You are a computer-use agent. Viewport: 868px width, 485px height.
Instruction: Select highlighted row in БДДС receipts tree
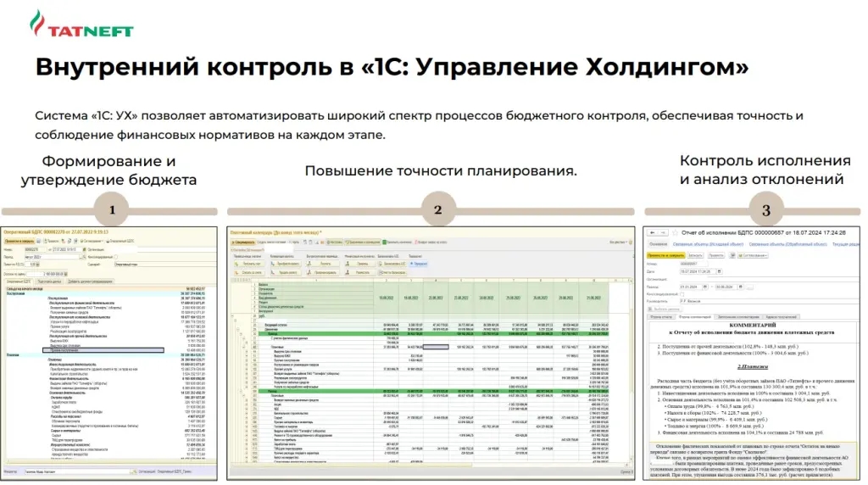[103, 350]
